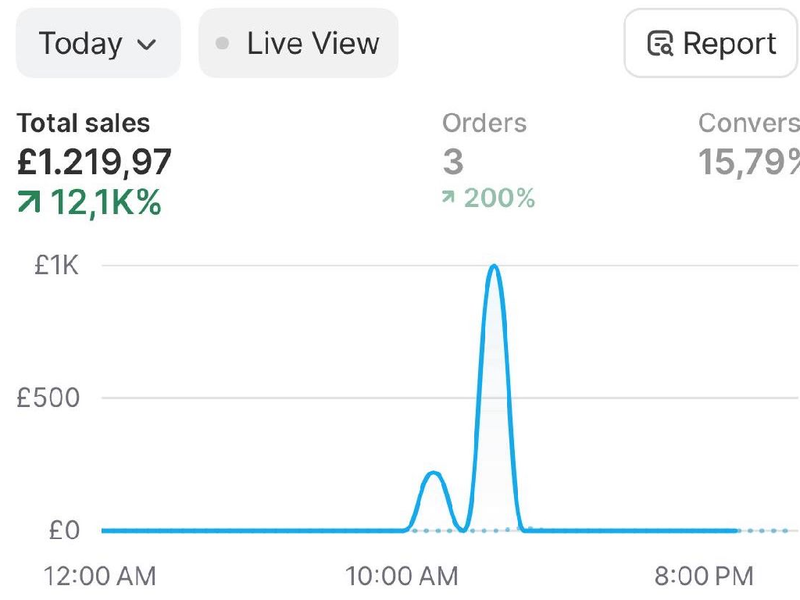
Task: Click the 10:00 AM axis label
Action: click(x=402, y=576)
